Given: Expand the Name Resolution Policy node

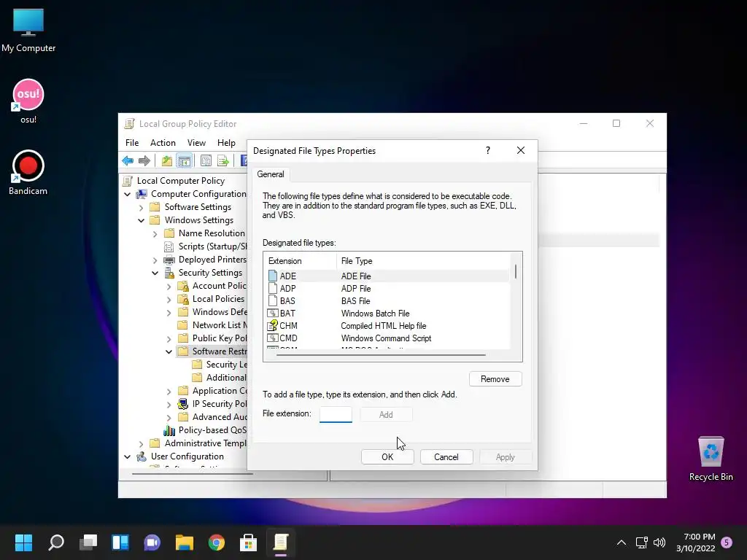Looking at the screenshot, I should (155, 234).
